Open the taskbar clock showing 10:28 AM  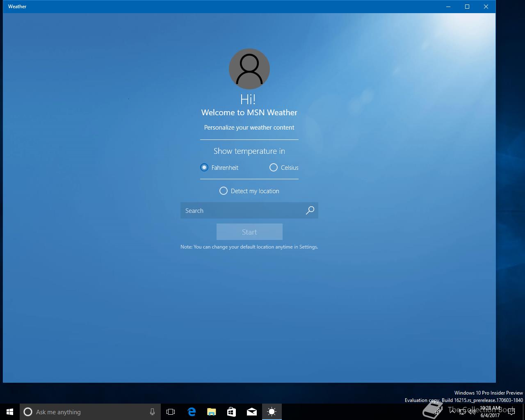[x=490, y=412]
